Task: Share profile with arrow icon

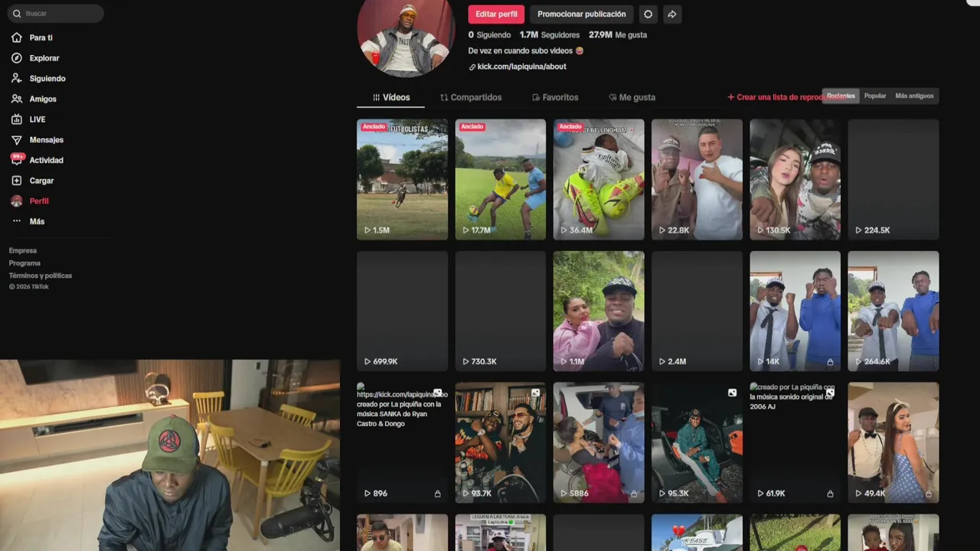Action: [671, 14]
